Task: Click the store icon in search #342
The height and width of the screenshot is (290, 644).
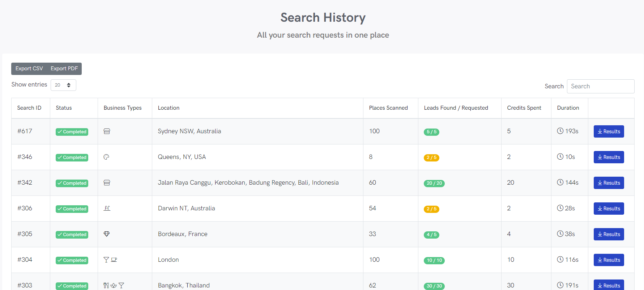Action: [x=107, y=183]
